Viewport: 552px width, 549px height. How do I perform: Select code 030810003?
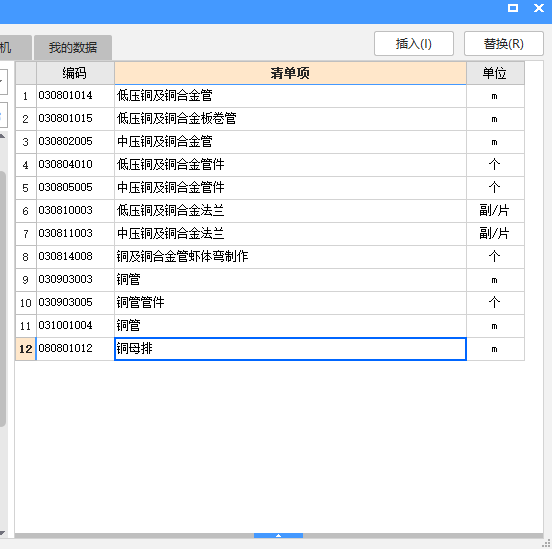point(65,210)
